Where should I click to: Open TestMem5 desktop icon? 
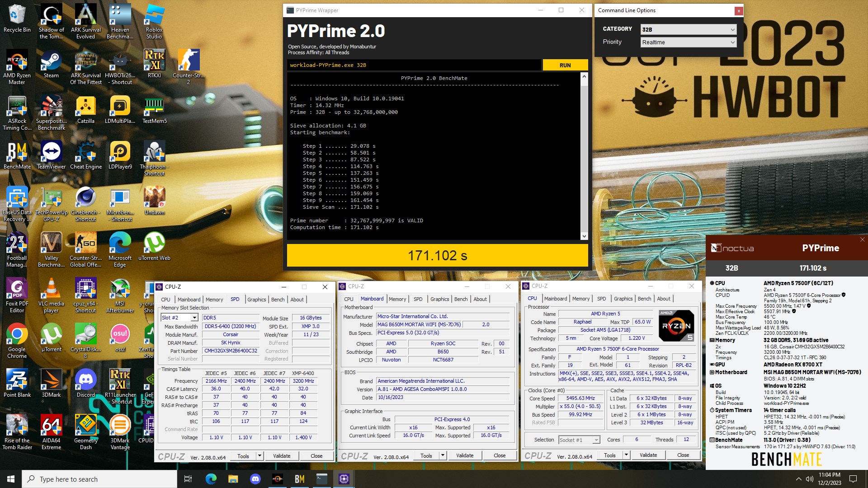tap(154, 110)
